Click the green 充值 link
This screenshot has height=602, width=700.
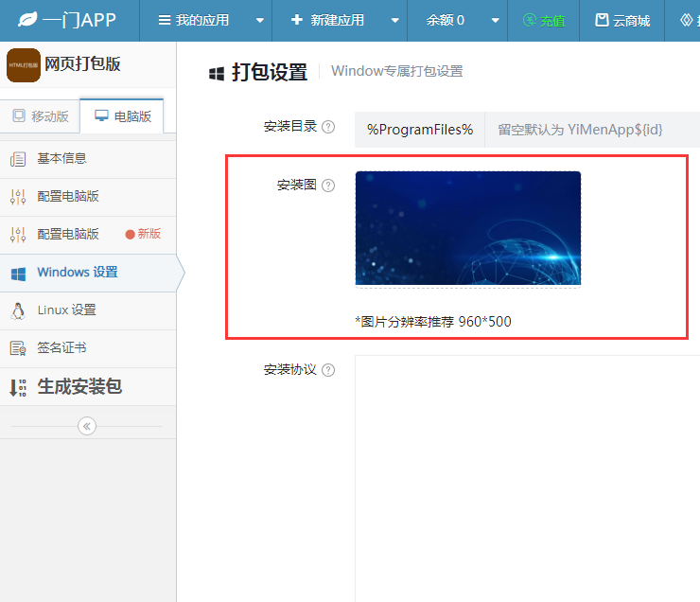[544, 21]
